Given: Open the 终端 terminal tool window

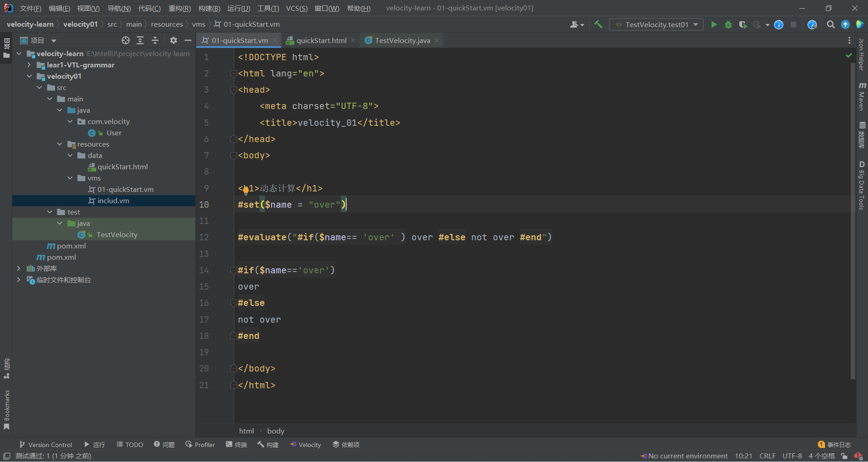Looking at the screenshot, I should click(236, 445).
